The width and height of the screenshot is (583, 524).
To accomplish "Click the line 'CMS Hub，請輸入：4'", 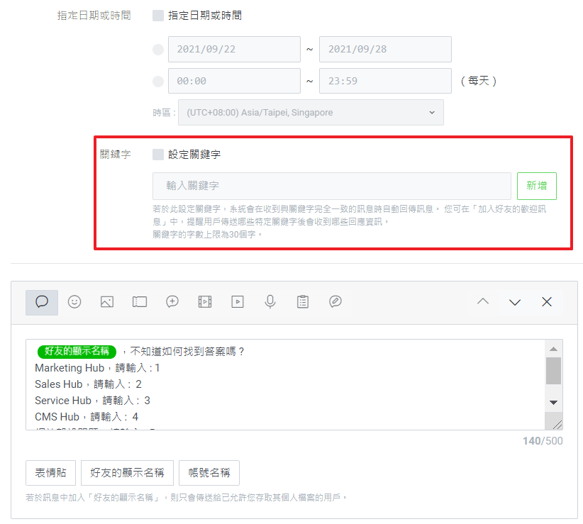I will pos(86,417).
